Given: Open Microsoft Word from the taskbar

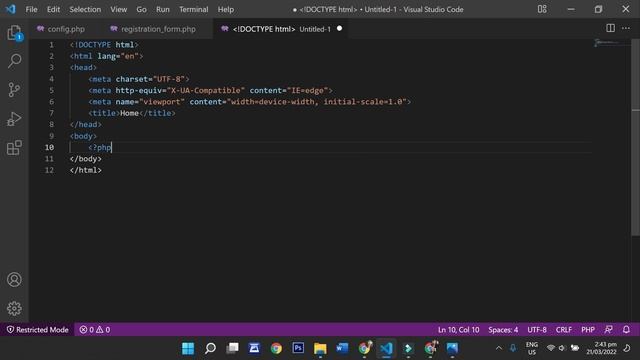Looking at the screenshot, I should click(342, 348).
